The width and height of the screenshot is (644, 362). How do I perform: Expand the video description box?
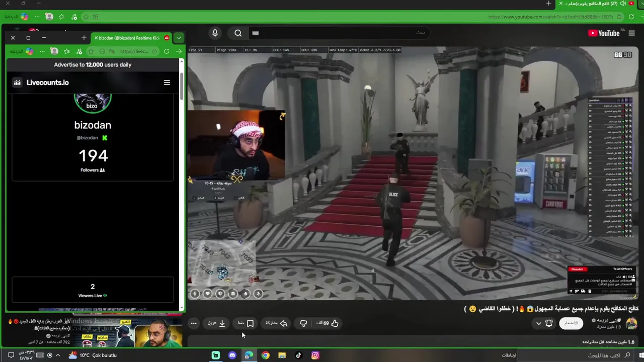point(413,342)
